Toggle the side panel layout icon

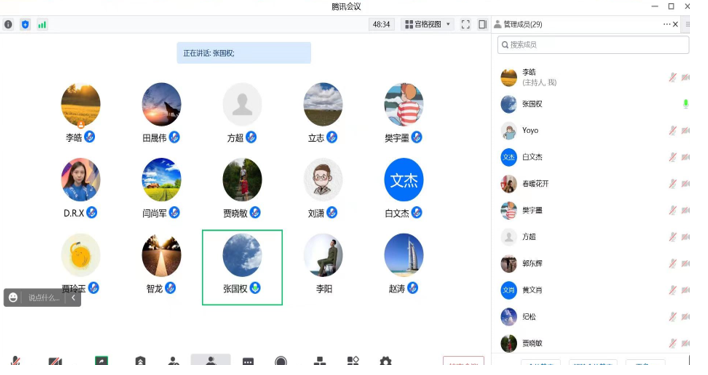[483, 24]
